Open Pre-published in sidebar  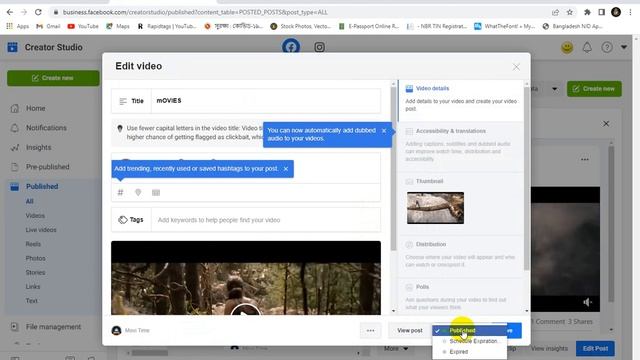click(x=47, y=167)
